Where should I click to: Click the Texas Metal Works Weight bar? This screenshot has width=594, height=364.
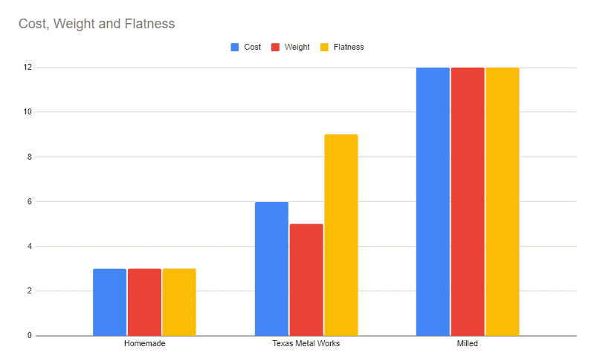coord(306,279)
